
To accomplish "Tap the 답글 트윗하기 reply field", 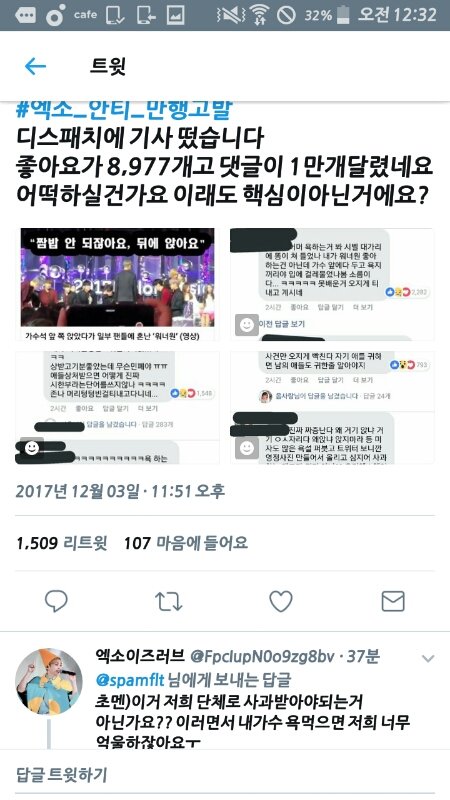I will pyautogui.click(x=225, y=775).
